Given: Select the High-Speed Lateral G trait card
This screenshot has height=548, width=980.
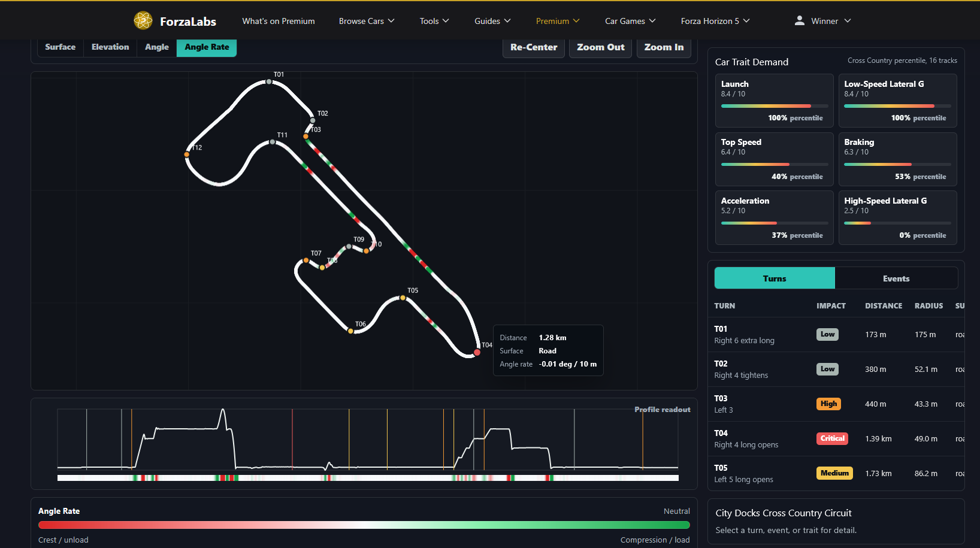Looking at the screenshot, I should point(898,218).
